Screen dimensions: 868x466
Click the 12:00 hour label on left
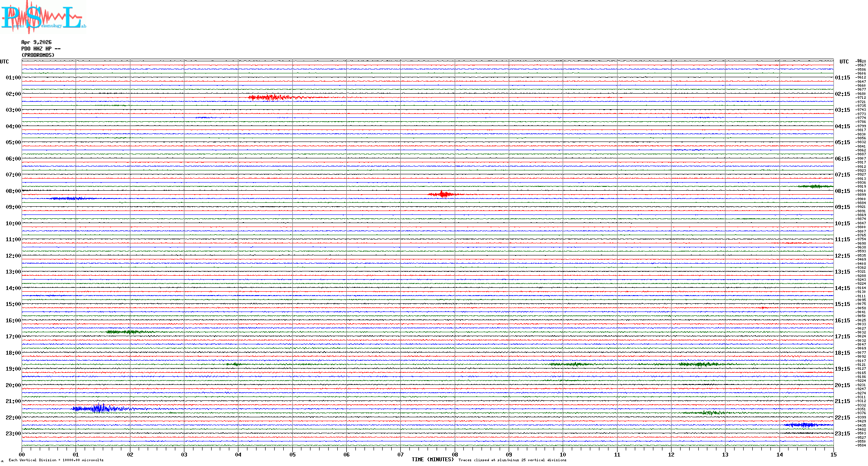pos(13,256)
